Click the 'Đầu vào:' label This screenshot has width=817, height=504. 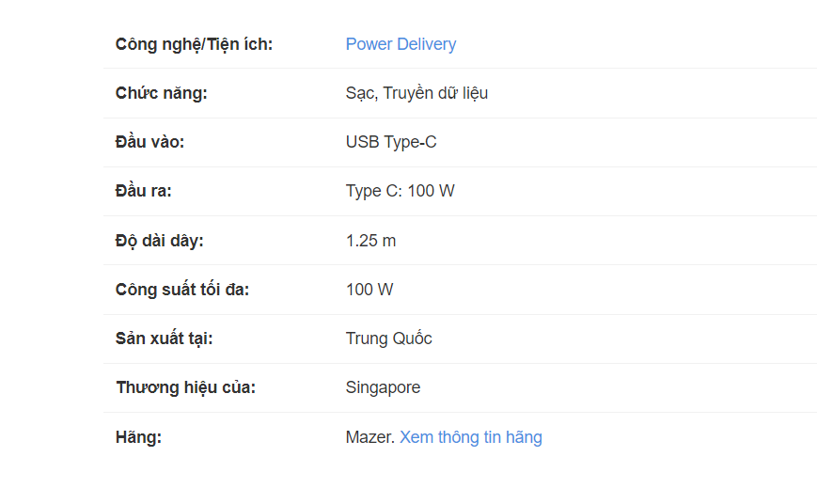(x=149, y=142)
